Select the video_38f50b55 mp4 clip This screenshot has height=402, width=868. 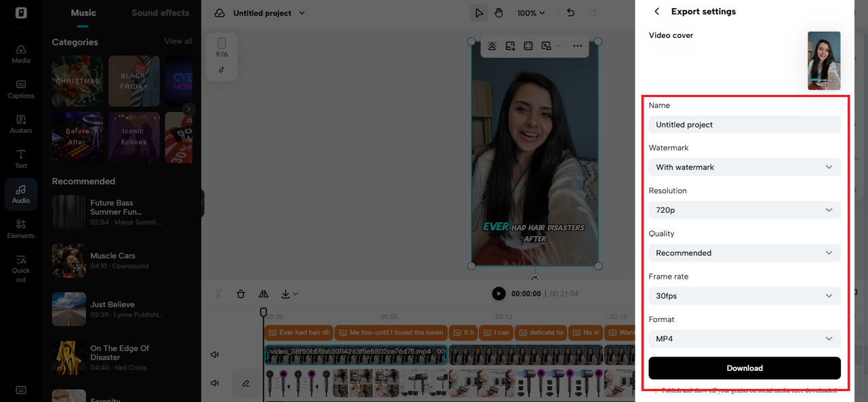point(356,355)
